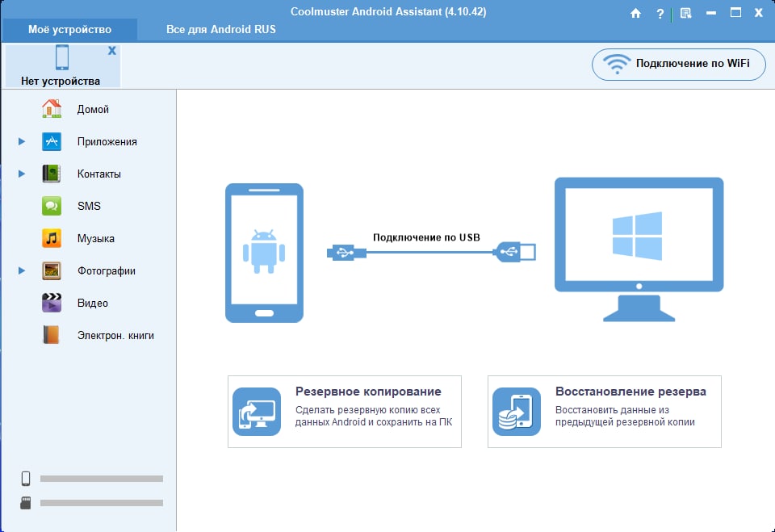
Task: Expand the Контакты tree arrow
Action: pyautogui.click(x=22, y=174)
